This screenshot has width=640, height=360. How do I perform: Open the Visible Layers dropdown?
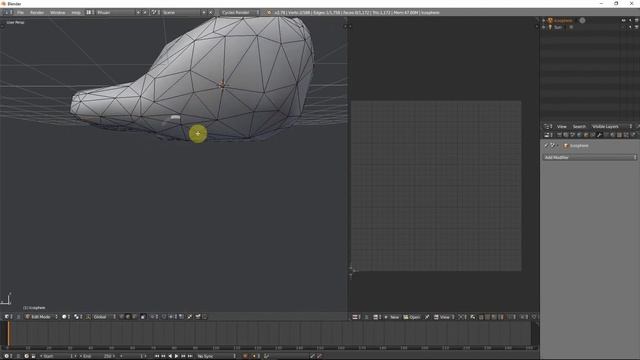click(612, 127)
